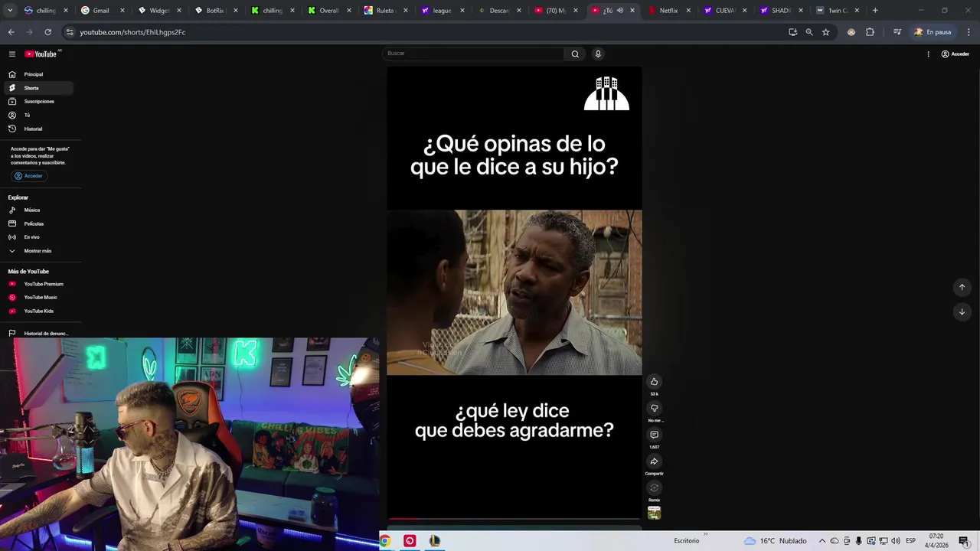
Task: Start voice search with microphone icon
Action: coord(598,54)
